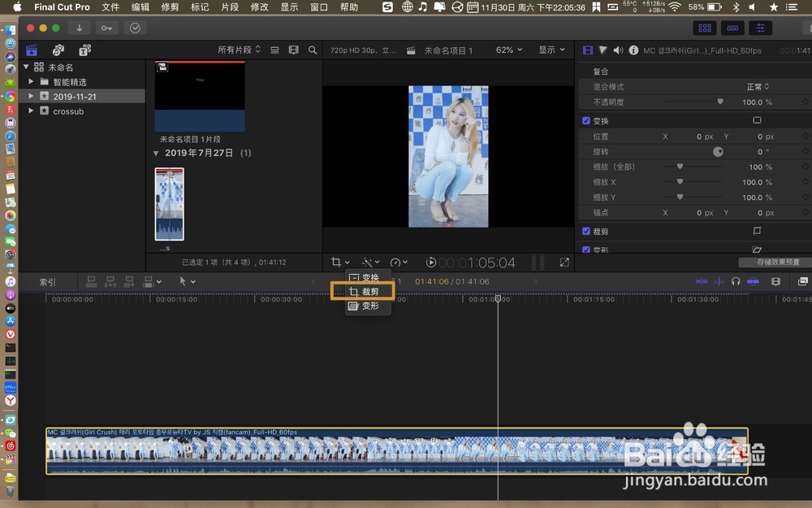Toggle the 变换 (Transform) checkbox in inspector
The width and height of the screenshot is (812, 508).
pyautogui.click(x=586, y=120)
